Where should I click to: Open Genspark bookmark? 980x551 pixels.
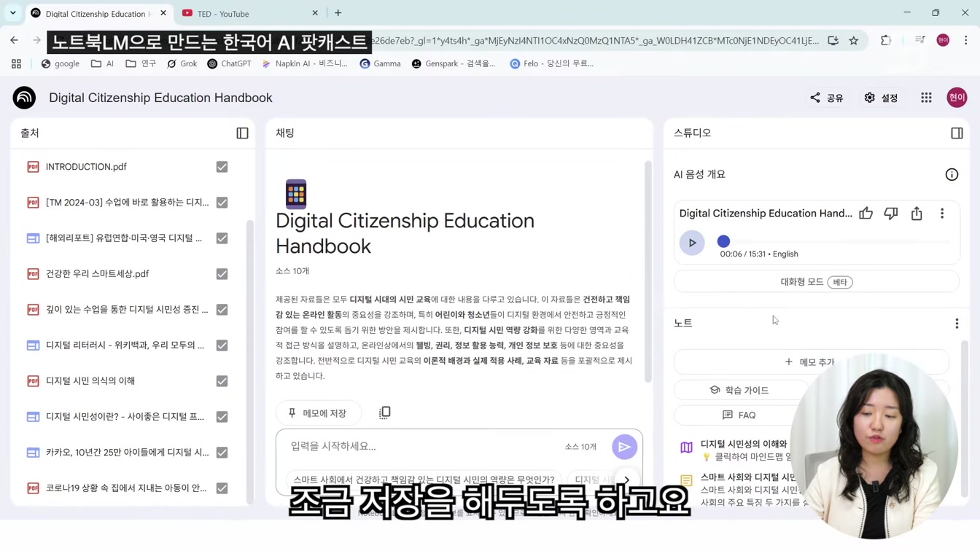[x=453, y=64]
